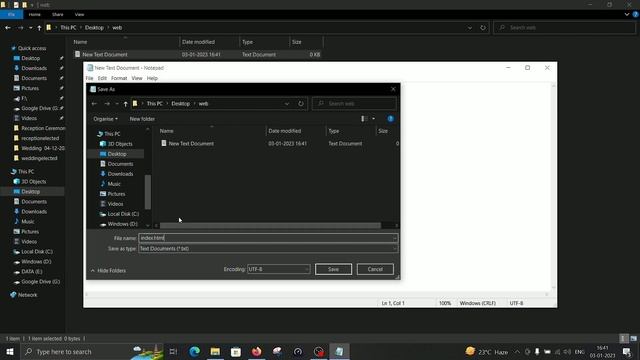
Task: Select New Text Document in Save As file list
Action: [191, 144]
